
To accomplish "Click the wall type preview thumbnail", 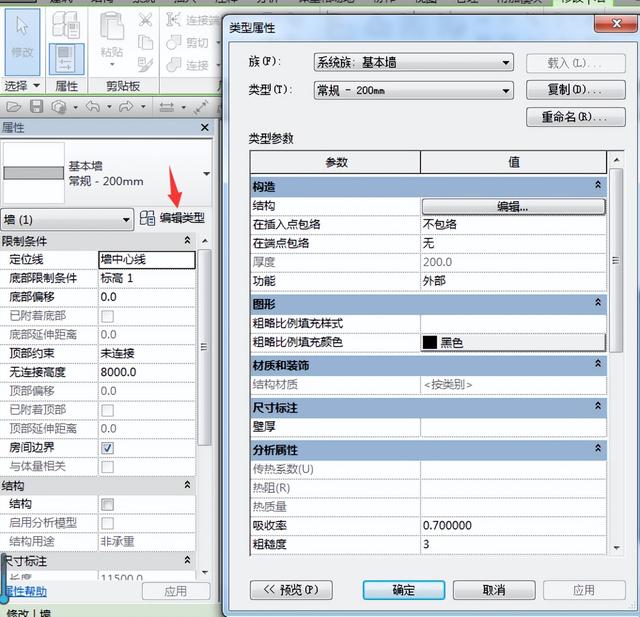I will click(x=33, y=173).
